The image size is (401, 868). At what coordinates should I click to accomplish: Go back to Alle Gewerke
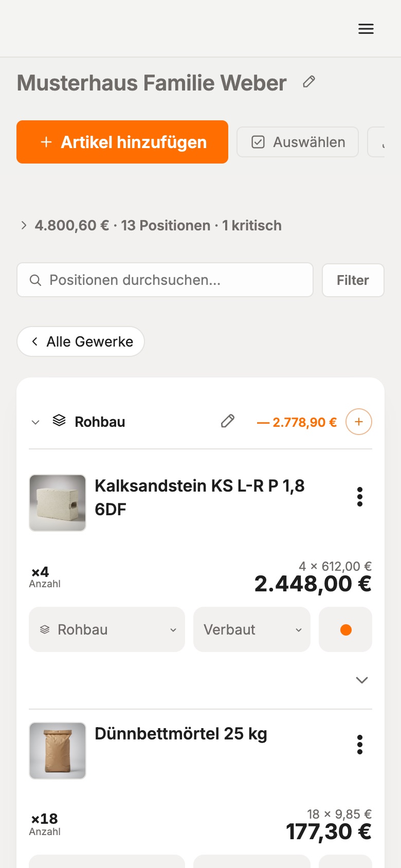click(81, 341)
